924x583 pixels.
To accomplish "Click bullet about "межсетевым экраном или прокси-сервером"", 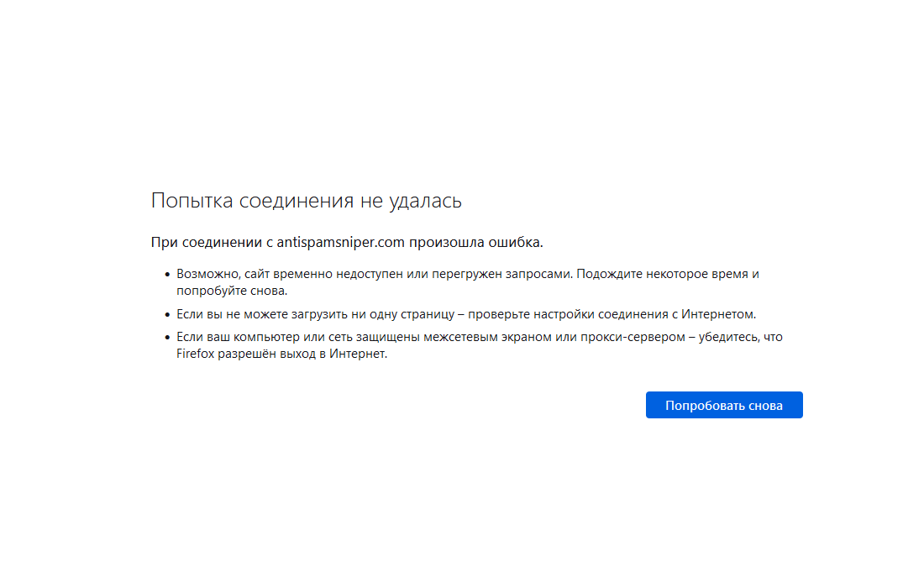I will tap(480, 345).
